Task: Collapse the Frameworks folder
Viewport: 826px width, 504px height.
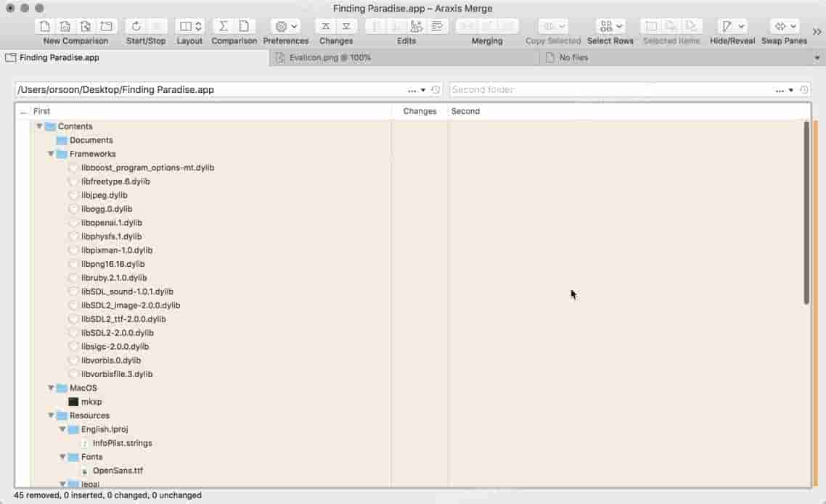Action: [51, 154]
